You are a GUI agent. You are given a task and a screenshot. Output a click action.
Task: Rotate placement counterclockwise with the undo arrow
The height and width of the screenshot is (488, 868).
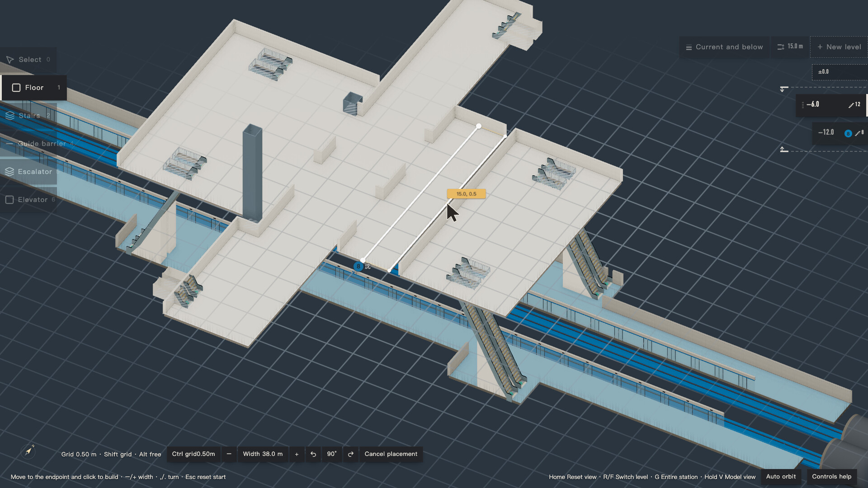coord(313,454)
